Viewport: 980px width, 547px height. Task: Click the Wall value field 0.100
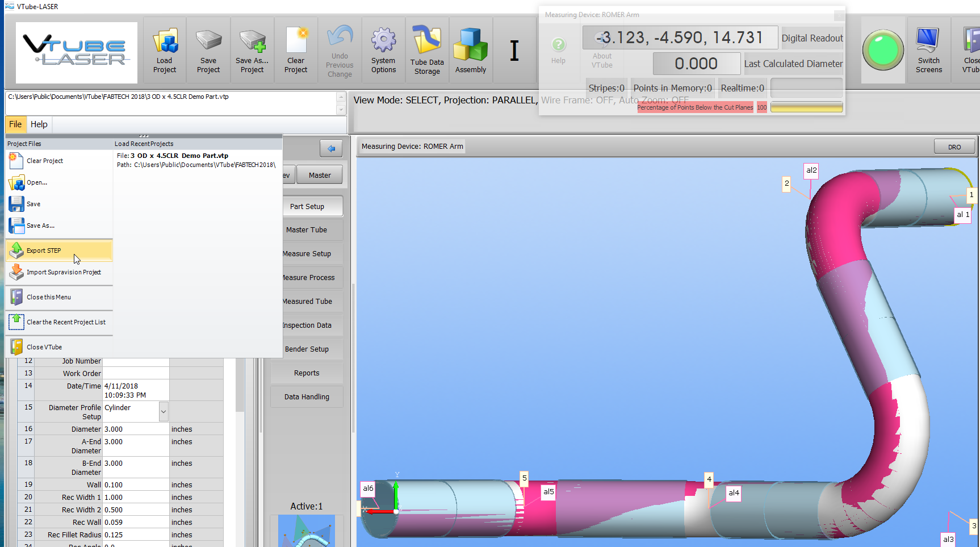pos(136,485)
